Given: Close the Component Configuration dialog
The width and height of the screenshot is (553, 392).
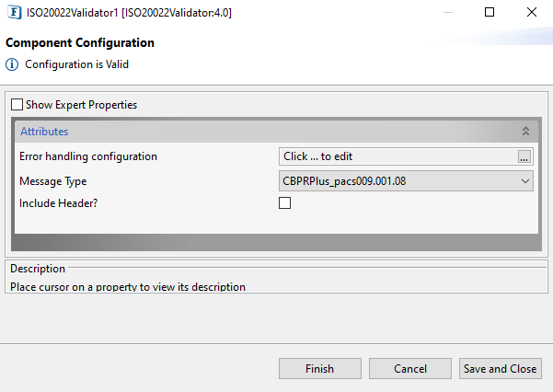Looking at the screenshot, I should click(532, 12).
